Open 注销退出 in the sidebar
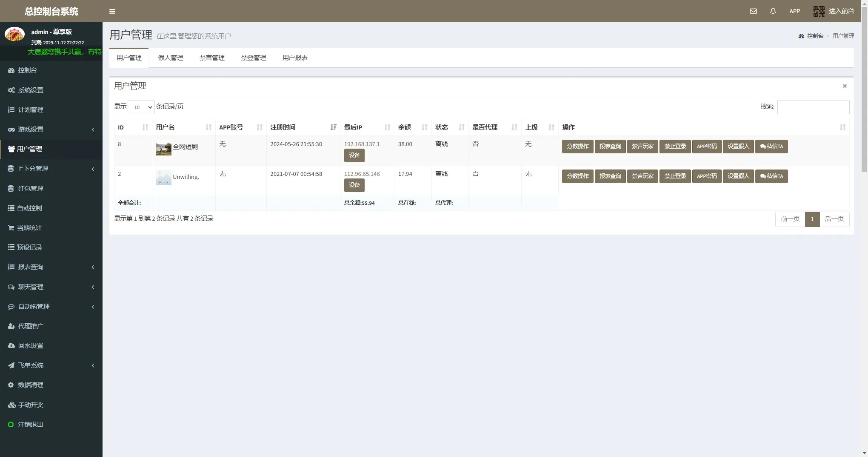868x457 pixels. [31, 425]
